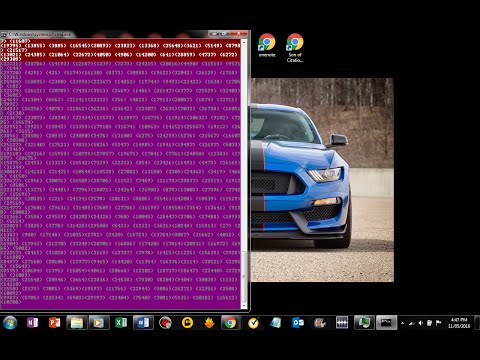480x360 pixels.
Task: Maximize the command prompt window
Action: tap(224, 34)
